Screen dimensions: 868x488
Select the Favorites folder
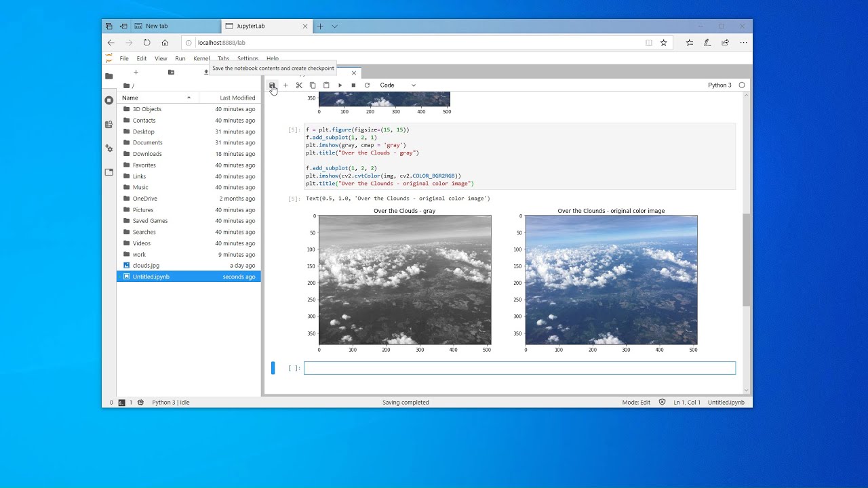(x=189, y=165)
